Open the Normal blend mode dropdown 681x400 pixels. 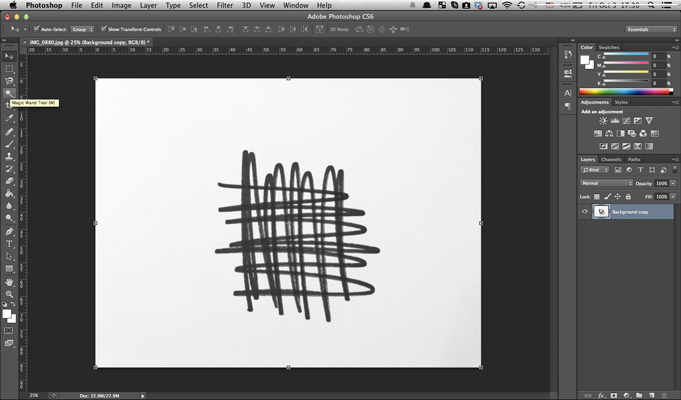coord(606,183)
